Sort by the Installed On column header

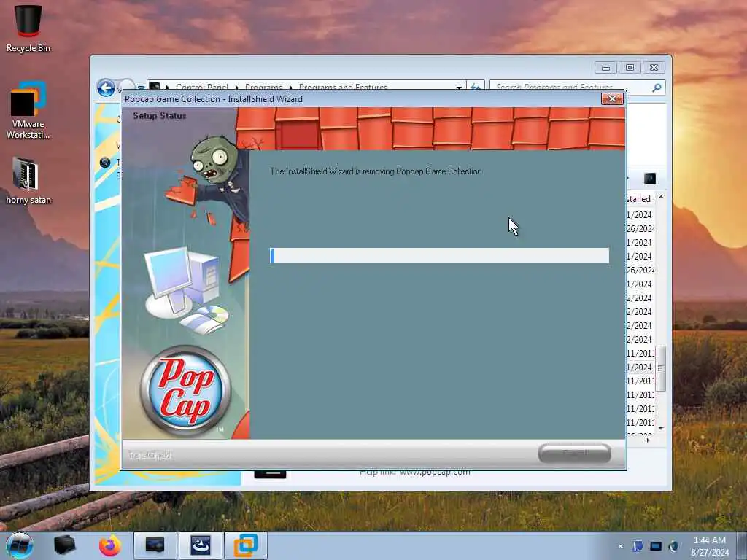(x=641, y=198)
